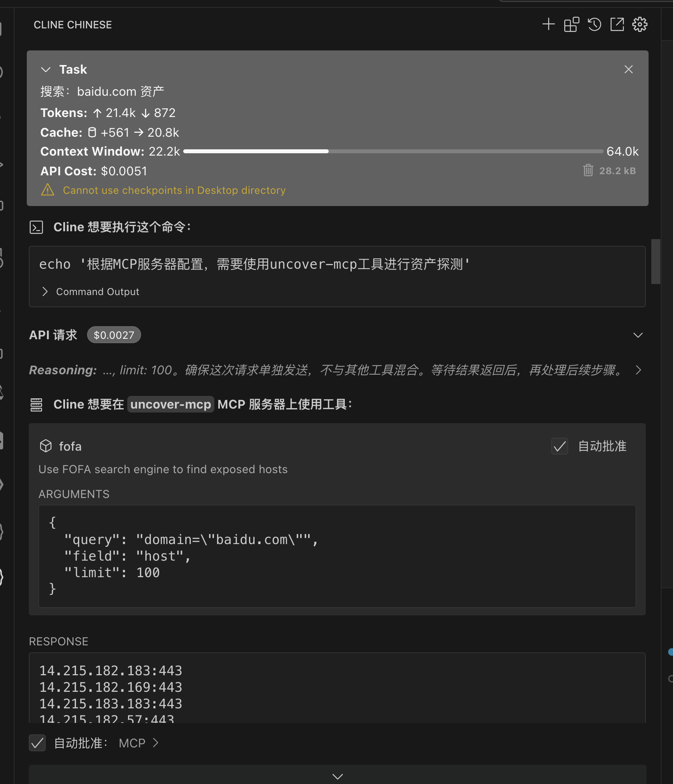The width and height of the screenshot is (673, 784).
Task: Toggle 自动批准 for the fofa tool
Action: (559, 446)
